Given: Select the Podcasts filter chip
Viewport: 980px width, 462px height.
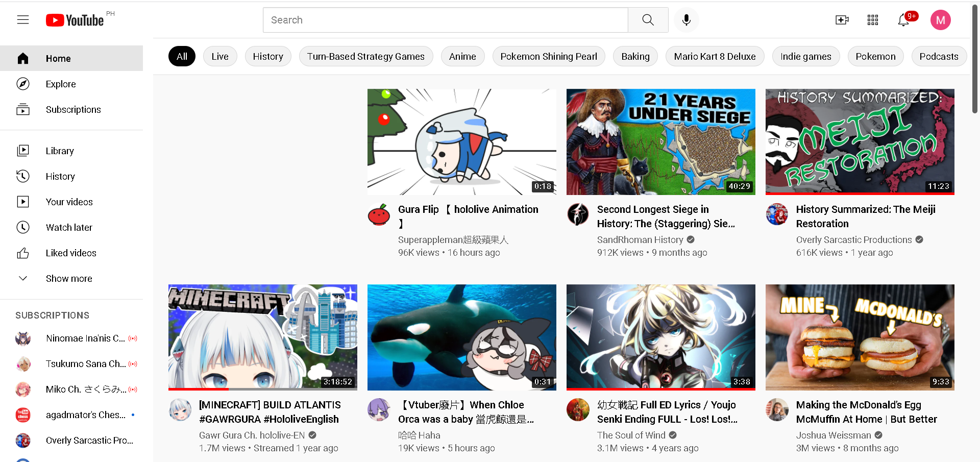Looking at the screenshot, I should pyautogui.click(x=939, y=56).
